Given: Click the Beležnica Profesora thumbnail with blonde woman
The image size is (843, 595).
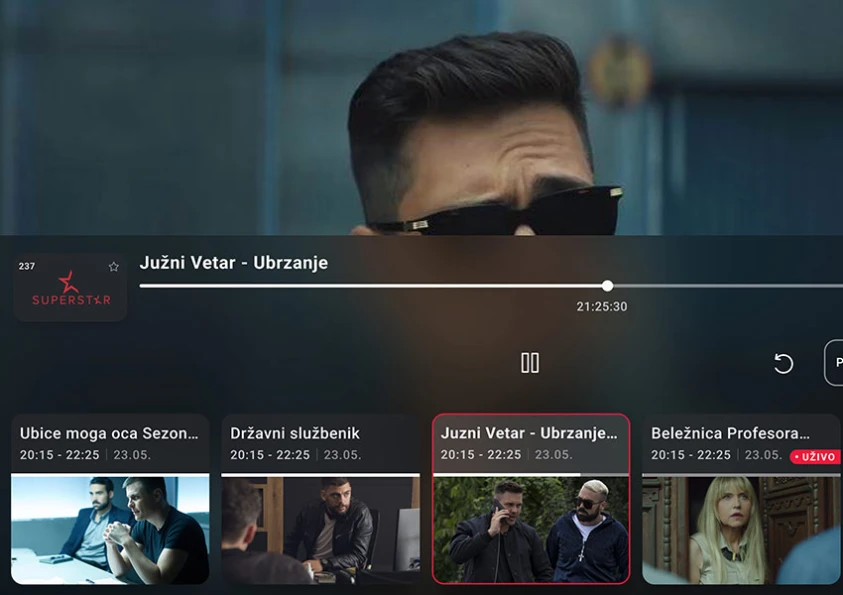Looking at the screenshot, I should (741, 530).
